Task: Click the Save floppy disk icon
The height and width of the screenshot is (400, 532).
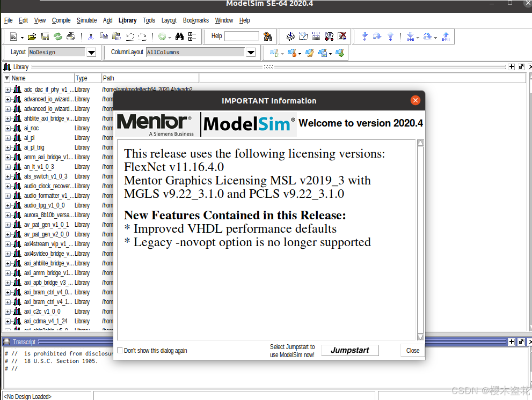Action: [x=45, y=36]
